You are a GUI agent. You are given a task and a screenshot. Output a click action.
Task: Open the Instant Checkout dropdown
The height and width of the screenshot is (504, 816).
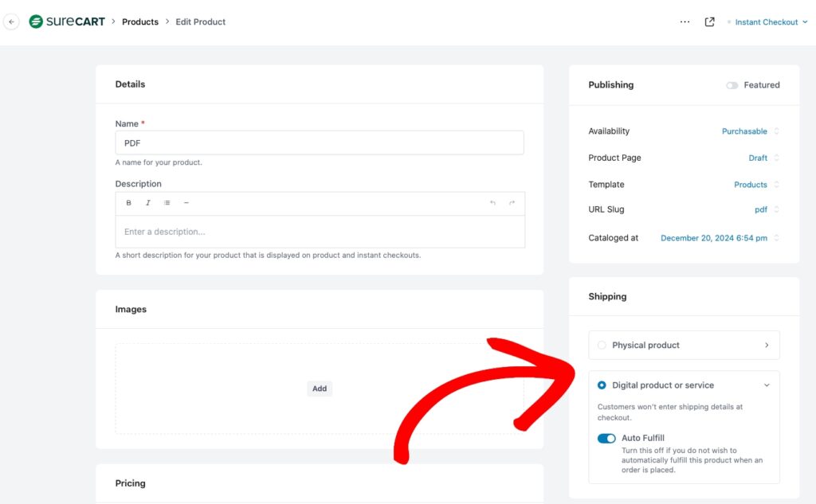(766, 22)
